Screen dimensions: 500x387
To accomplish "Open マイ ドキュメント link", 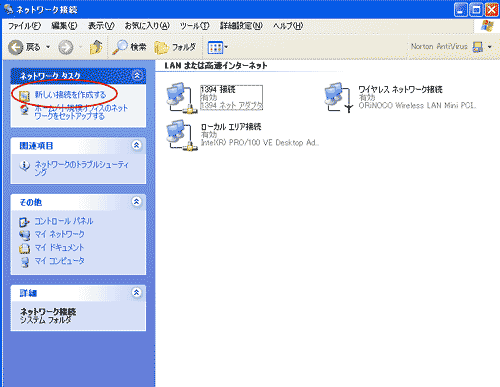I will tap(59, 248).
